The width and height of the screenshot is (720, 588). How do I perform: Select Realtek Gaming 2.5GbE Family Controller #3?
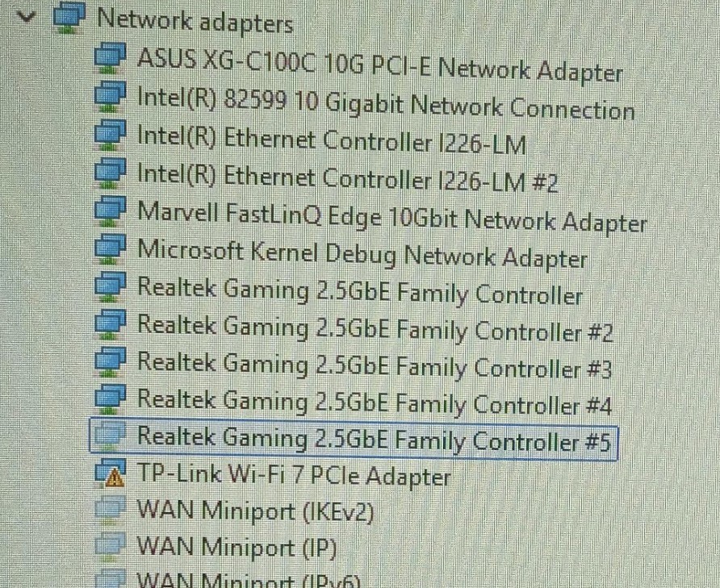375,365
